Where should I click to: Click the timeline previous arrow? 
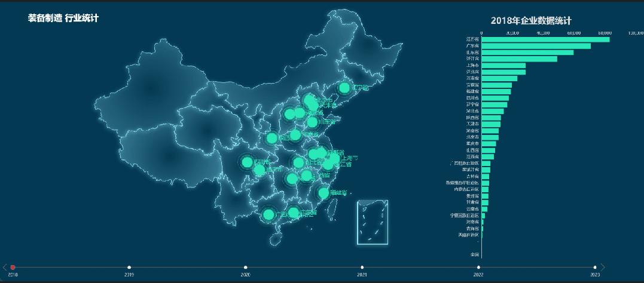(5, 267)
